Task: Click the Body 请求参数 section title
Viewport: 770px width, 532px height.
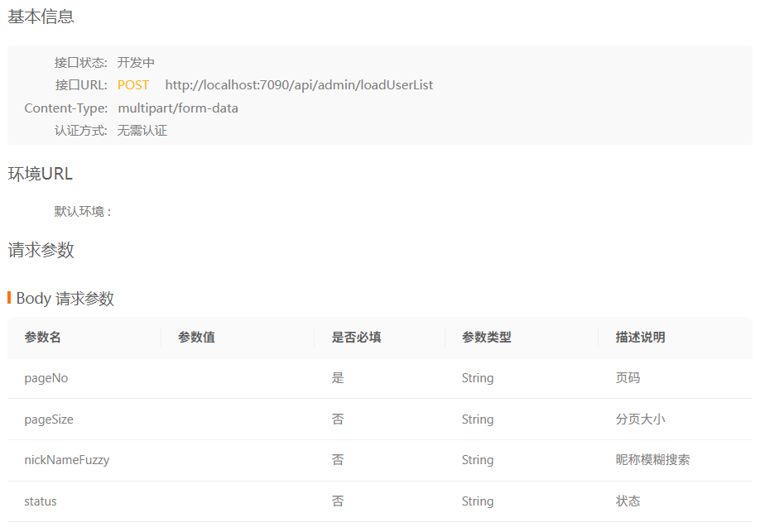Action: pyautogui.click(x=65, y=299)
